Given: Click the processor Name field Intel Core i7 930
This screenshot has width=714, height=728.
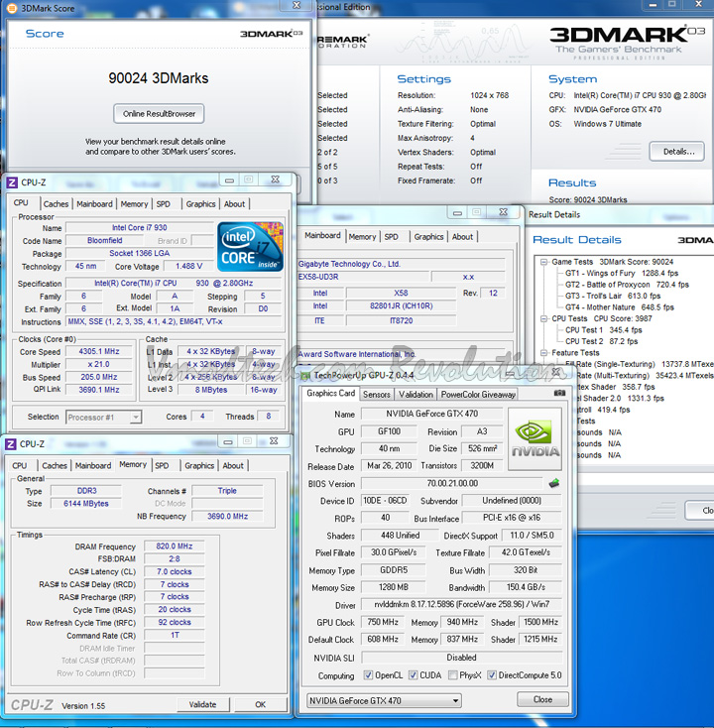Looking at the screenshot, I should [139, 228].
